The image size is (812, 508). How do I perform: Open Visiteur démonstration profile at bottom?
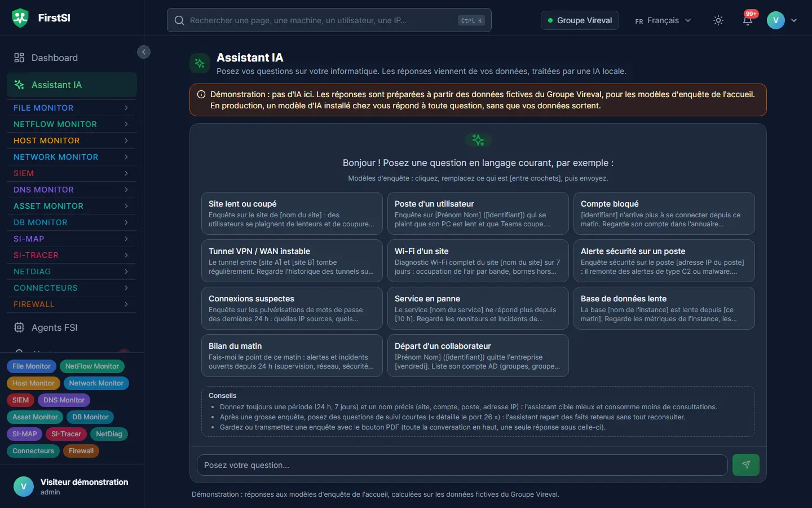pyautogui.click(x=72, y=487)
